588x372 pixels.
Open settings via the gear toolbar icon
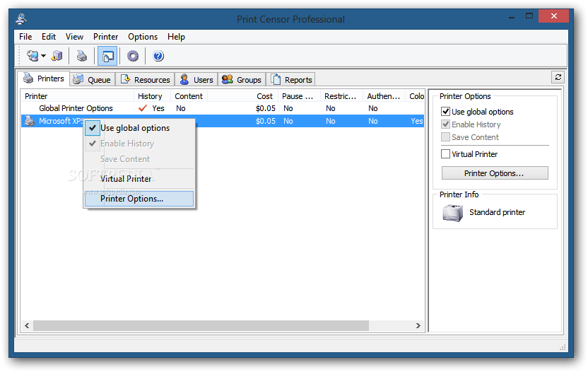click(x=133, y=56)
